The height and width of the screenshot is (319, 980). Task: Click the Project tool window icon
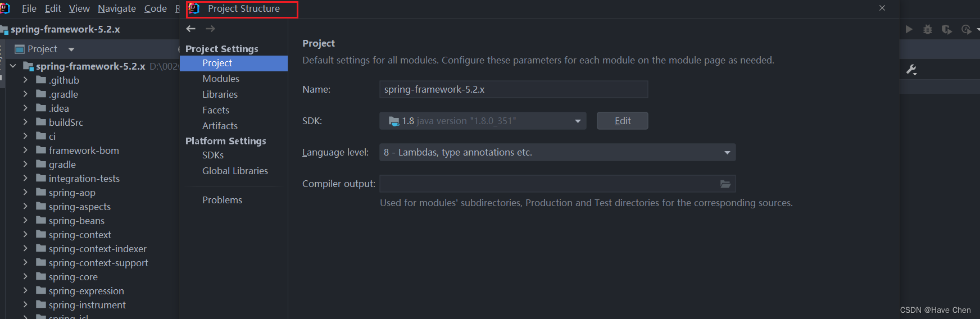[x=20, y=49]
